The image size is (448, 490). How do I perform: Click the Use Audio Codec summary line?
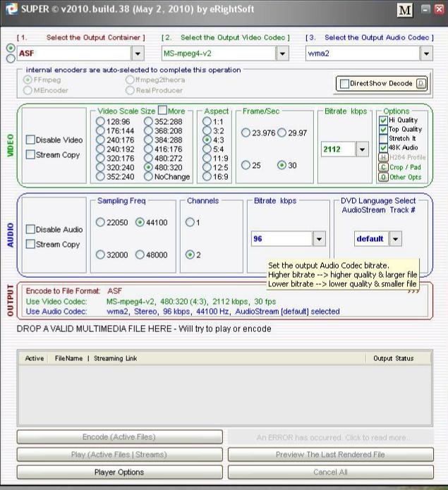(183, 312)
